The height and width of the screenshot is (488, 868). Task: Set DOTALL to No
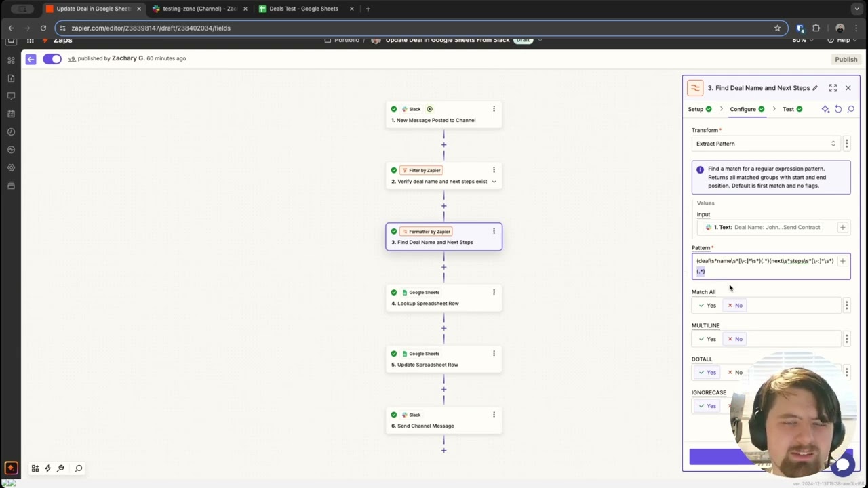[x=735, y=373]
